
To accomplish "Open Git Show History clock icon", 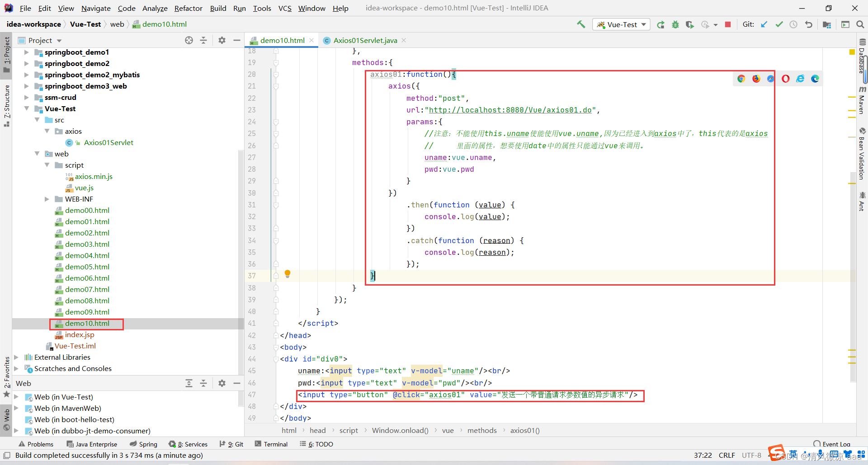I will point(793,24).
